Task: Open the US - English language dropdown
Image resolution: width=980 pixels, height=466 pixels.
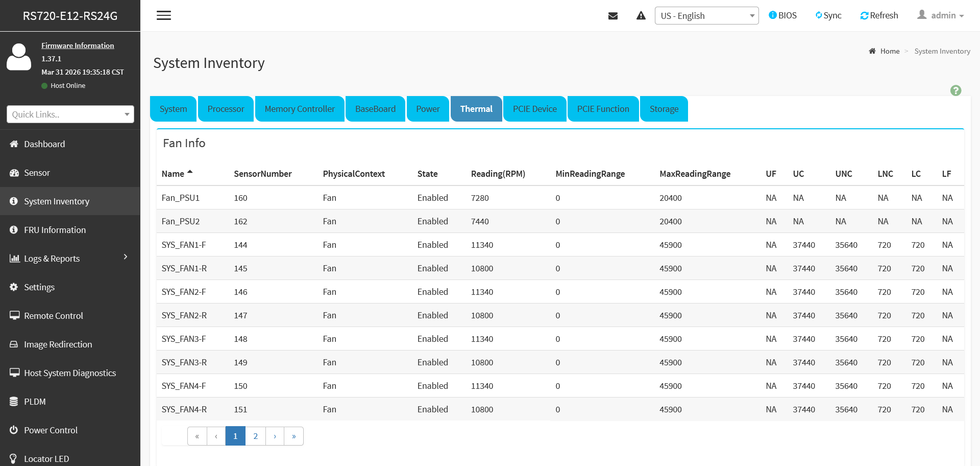Action: tap(707, 15)
